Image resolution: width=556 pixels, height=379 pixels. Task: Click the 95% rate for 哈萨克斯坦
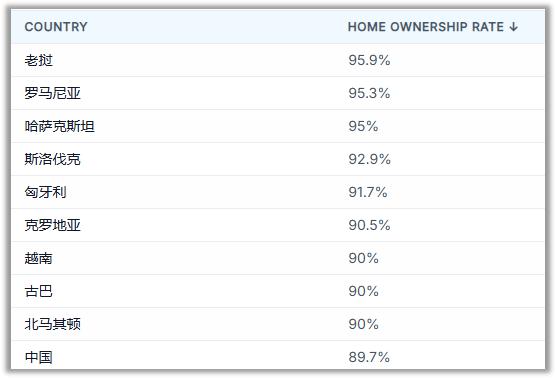tap(363, 126)
